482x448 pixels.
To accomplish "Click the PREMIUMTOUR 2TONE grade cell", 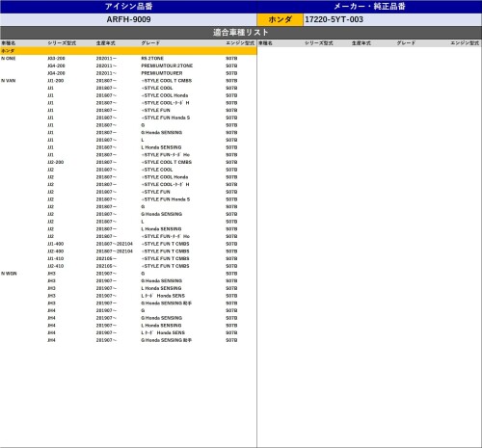I will tap(167, 66).
